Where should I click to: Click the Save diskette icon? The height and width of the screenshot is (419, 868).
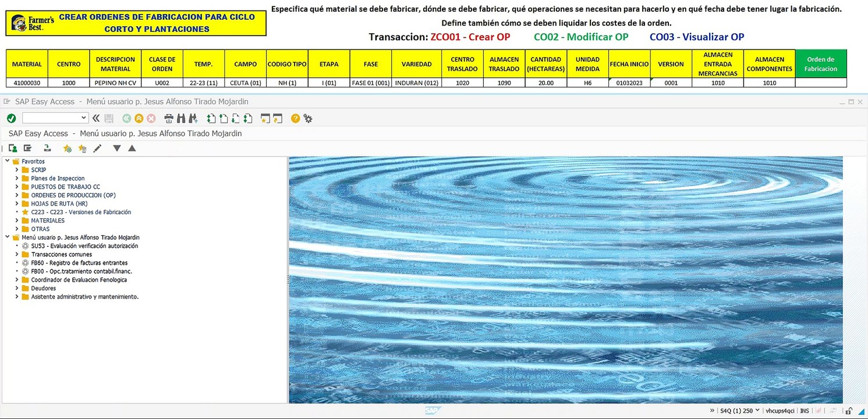point(109,118)
